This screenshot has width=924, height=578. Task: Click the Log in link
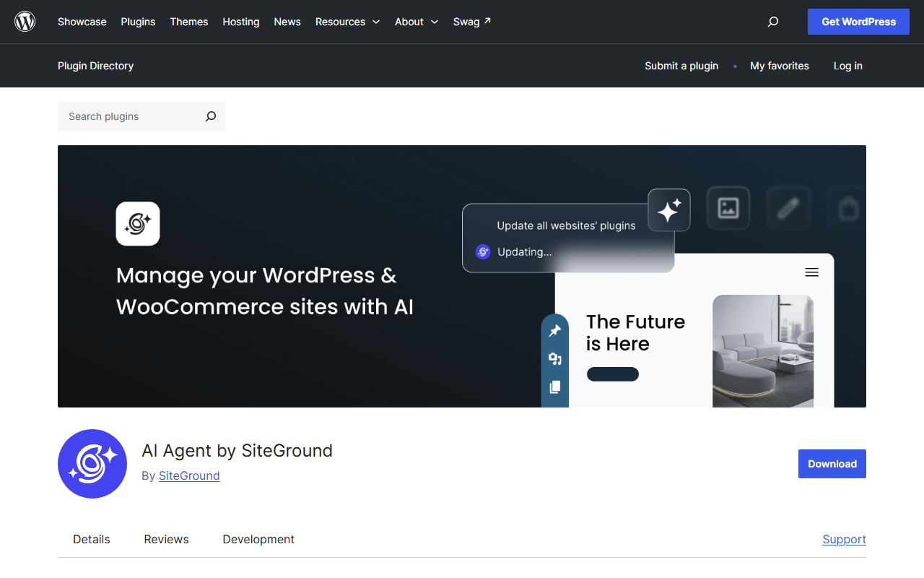(x=848, y=66)
